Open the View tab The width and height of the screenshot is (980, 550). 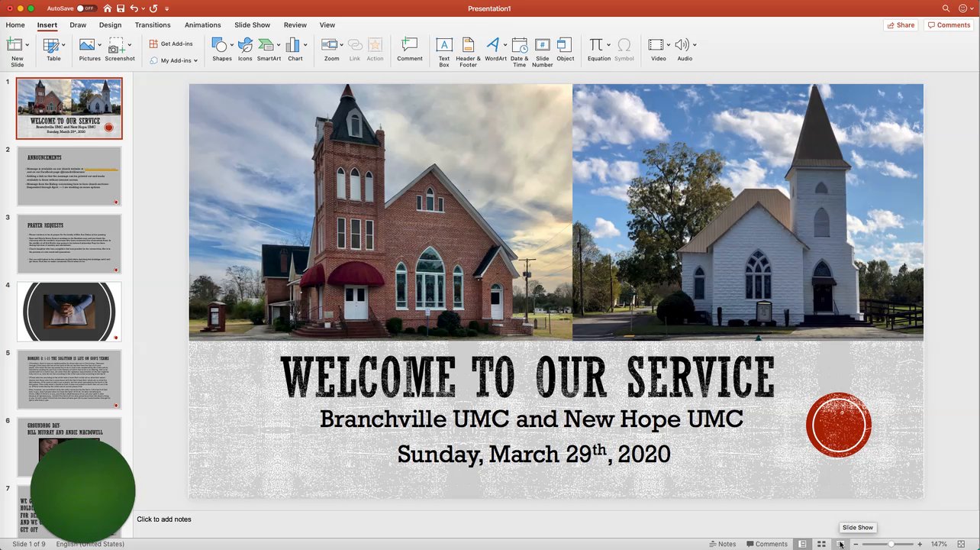pyautogui.click(x=327, y=25)
